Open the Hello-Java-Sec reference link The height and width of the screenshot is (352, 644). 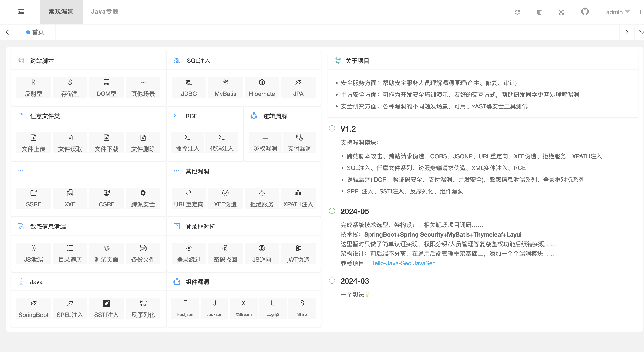pyautogui.click(x=390, y=263)
